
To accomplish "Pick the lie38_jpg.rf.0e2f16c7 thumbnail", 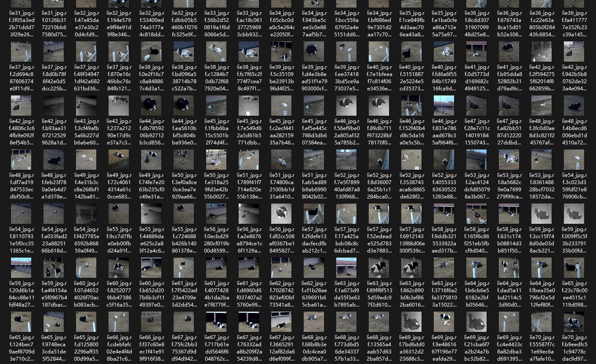I will [x=151, y=52].
